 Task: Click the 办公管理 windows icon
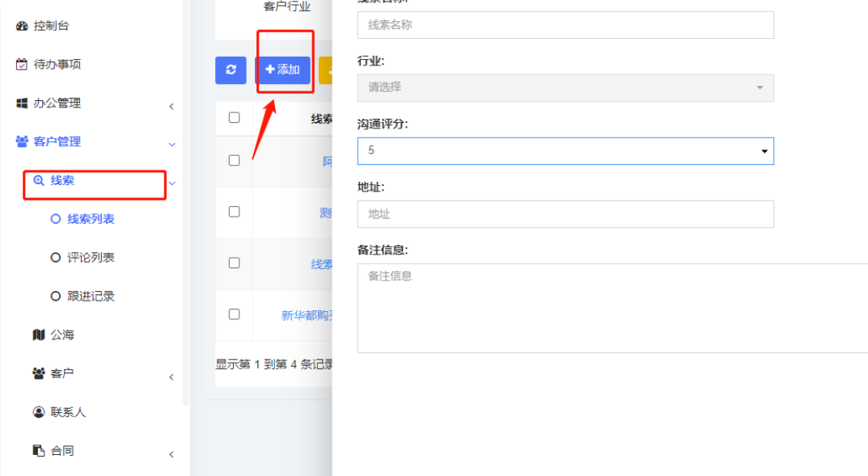point(22,103)
